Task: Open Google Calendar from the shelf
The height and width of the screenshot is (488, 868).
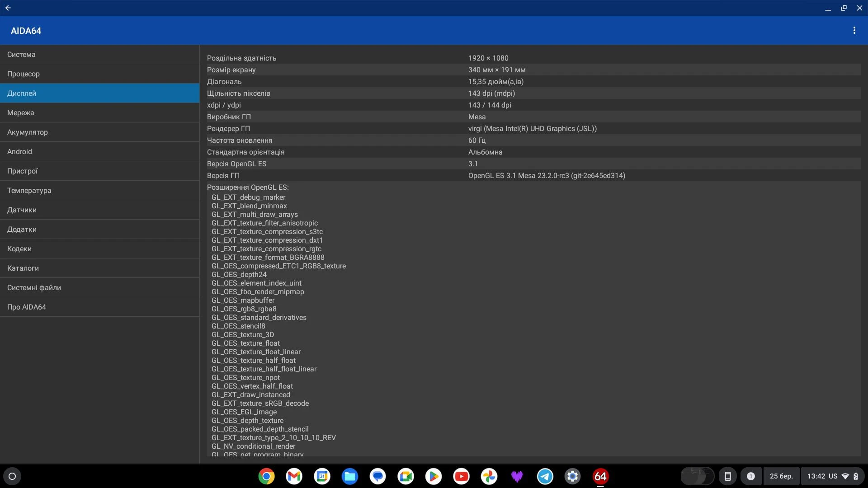Action: pyautogui.click(x=322, y=476)
